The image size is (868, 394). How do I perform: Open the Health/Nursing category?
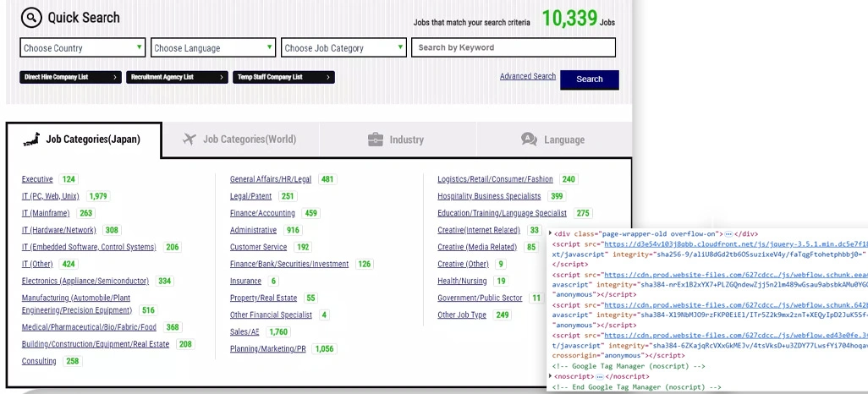point(462,281)
